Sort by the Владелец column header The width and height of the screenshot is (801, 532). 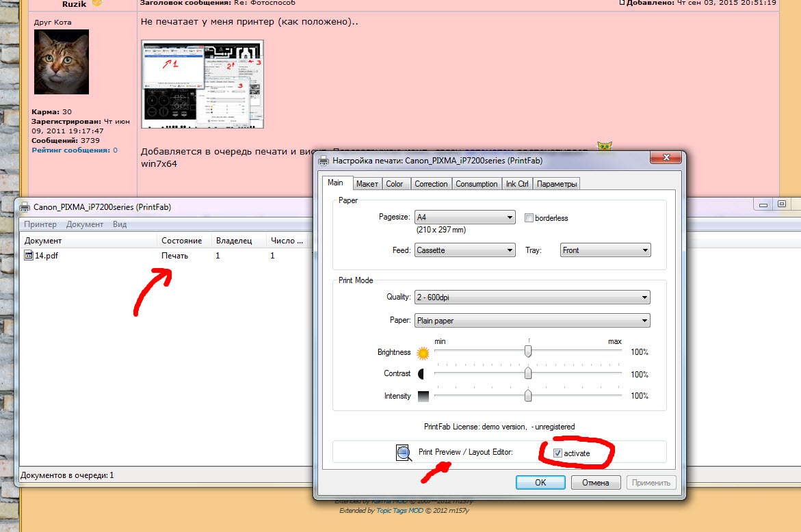[x=239, y=241]
